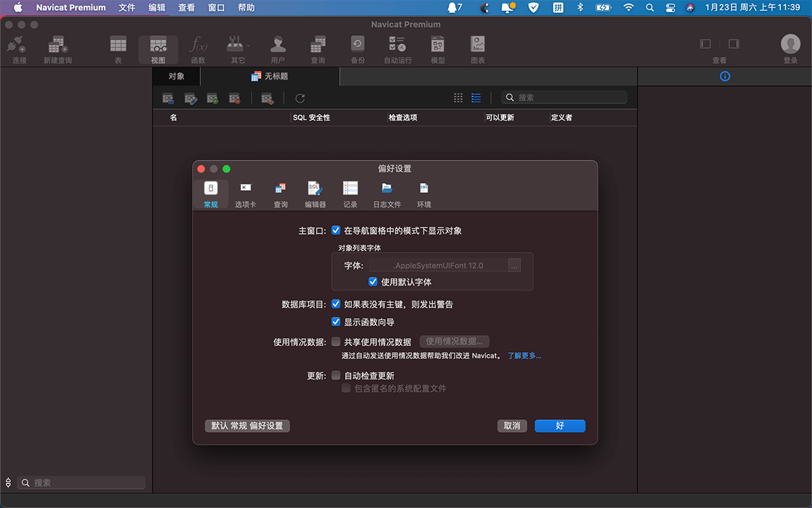Click the open view icon in object toolbar
Image resolution: width=812 pixels, height=508 pixels.
pyautogui.click(x=168, y=98)
